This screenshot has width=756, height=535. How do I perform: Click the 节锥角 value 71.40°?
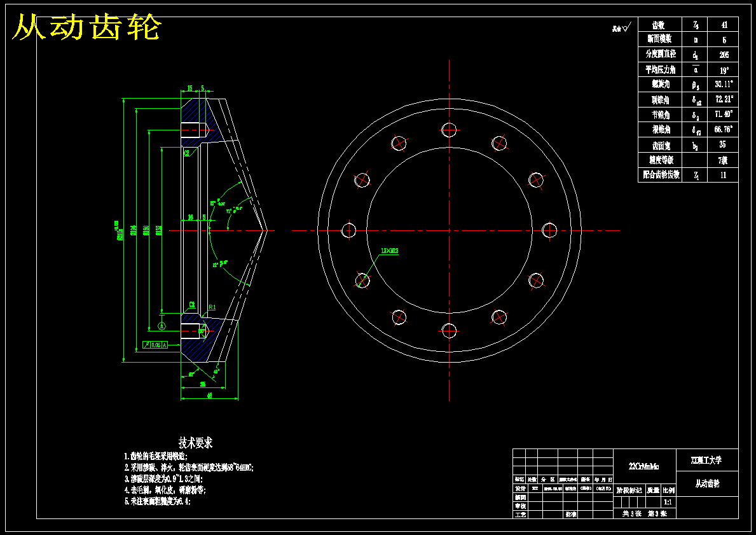coord(724,115)
